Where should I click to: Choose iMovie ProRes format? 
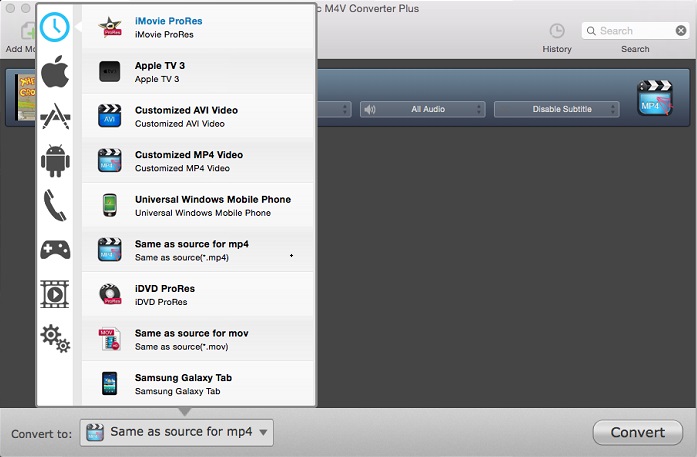coord(198,27)
